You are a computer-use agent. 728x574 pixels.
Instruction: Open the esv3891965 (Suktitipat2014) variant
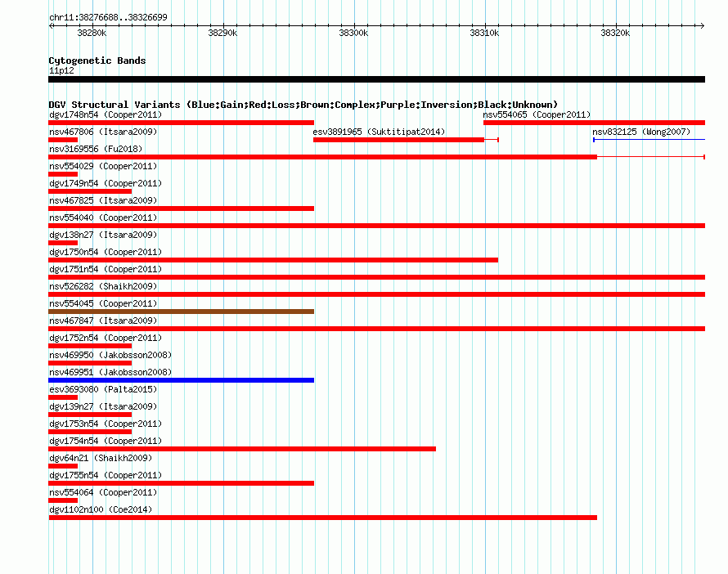[x=379, y=132]
